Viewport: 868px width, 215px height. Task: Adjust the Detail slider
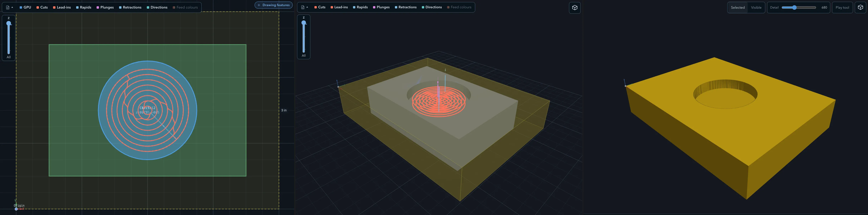799,7
